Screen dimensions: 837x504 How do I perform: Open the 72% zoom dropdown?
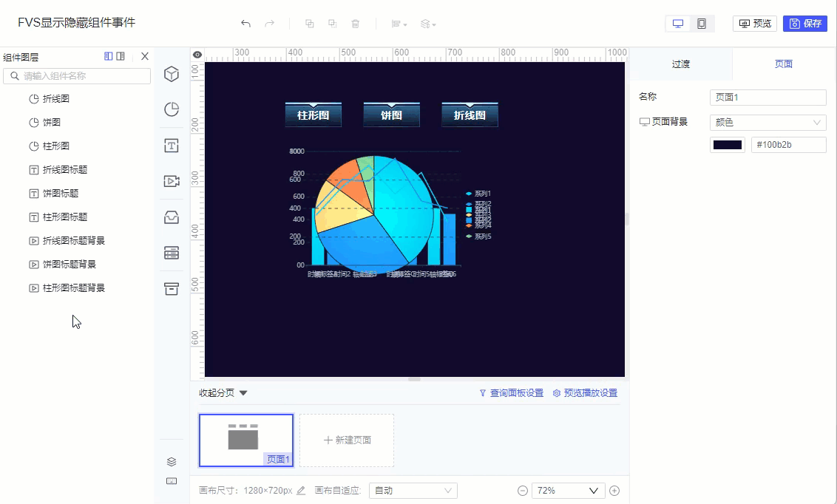click(x=568, y=490)
